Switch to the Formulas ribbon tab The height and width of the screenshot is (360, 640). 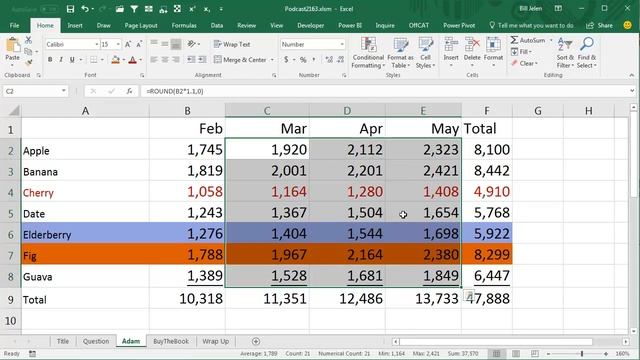pos(184,25)
